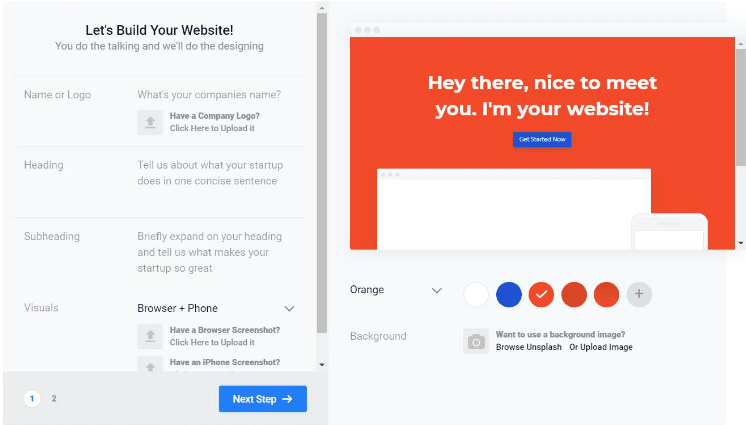Click the company name input field
This screenshot has height=425, width=746.
[209, 95]
